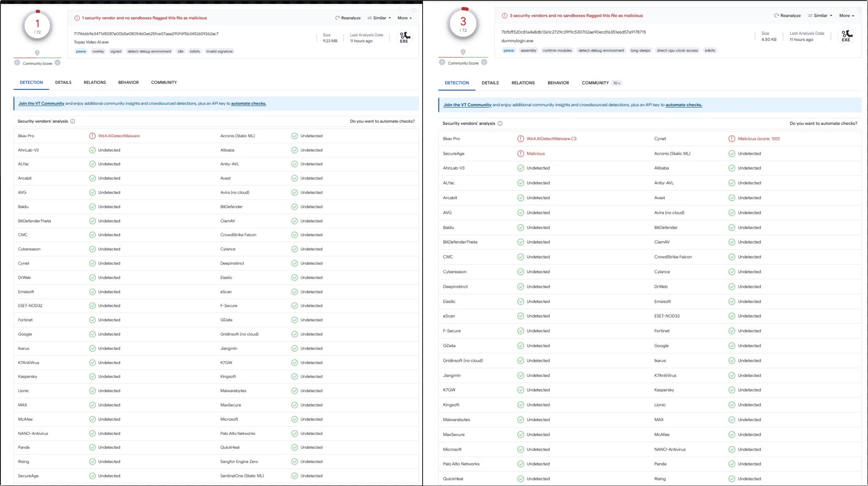Click 'Join the VT Community' link in left report

point(41,104)
